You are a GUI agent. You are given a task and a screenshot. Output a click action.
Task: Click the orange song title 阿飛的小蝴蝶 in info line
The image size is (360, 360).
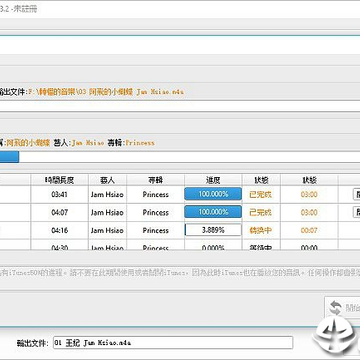tap(28, 143)
